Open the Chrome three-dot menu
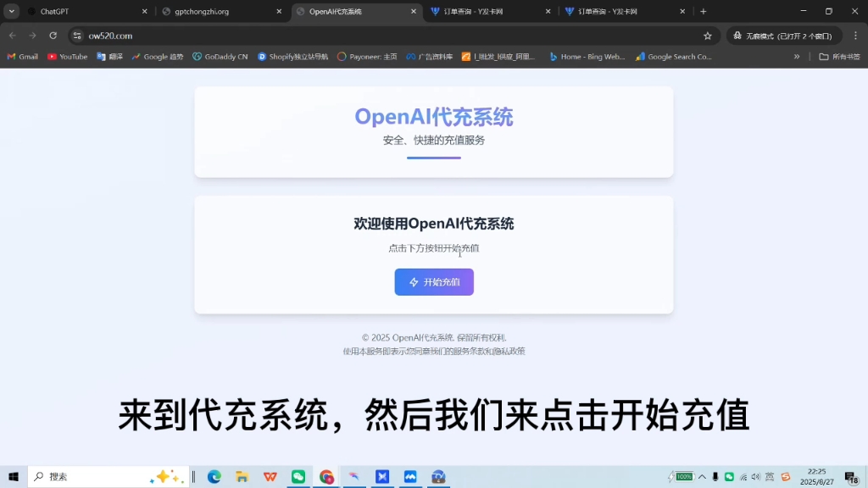The image size is (868, 488). pyautogui.click(x=856, y=36)
